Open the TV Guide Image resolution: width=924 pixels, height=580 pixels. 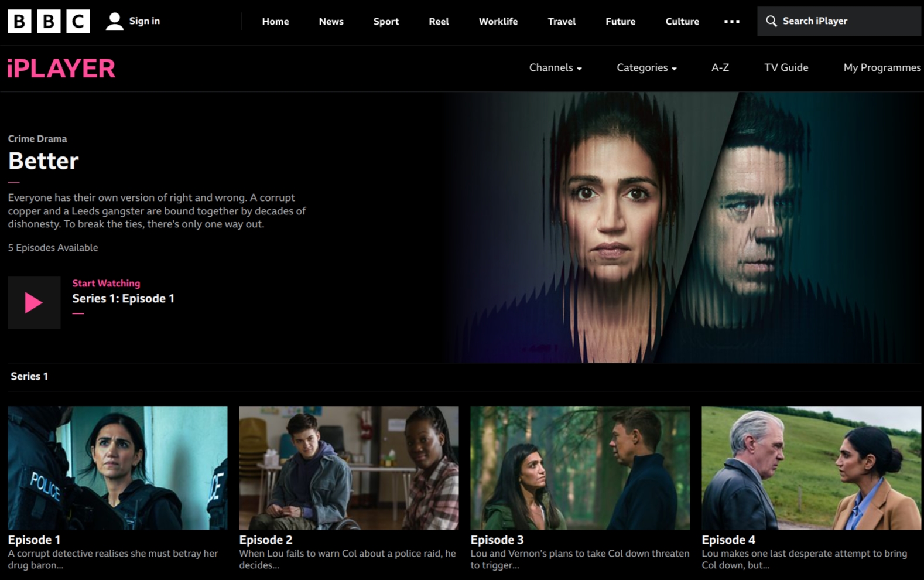[x=786, y=68]
